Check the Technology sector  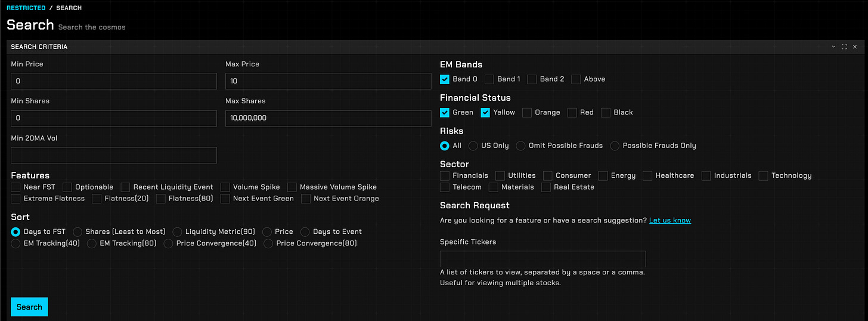click(x=764, y=175)
